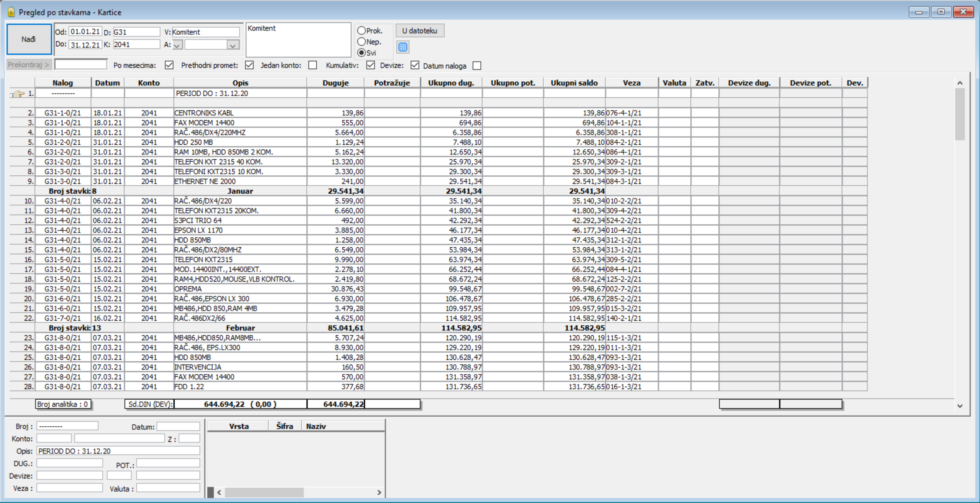Expand the wide combo box next to A:

[233, 45]
